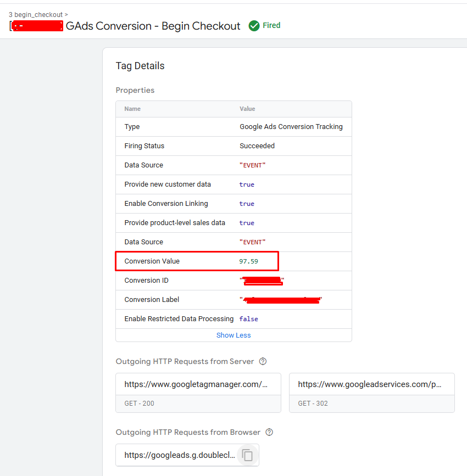467x476 pixels.
Task: Click the Type row label
Action: pos(132,127)
